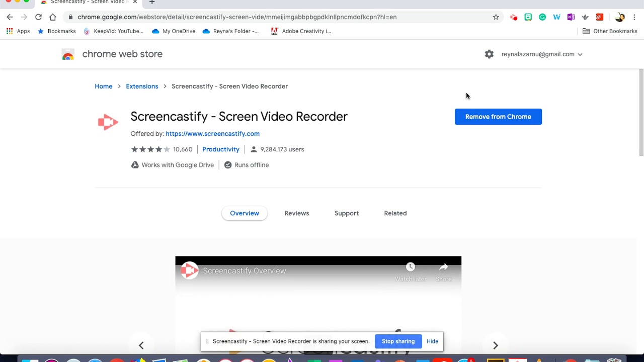Click the Screencastify extension logo
This screenshot has width=644, height=362.
(x=108, y=122)
